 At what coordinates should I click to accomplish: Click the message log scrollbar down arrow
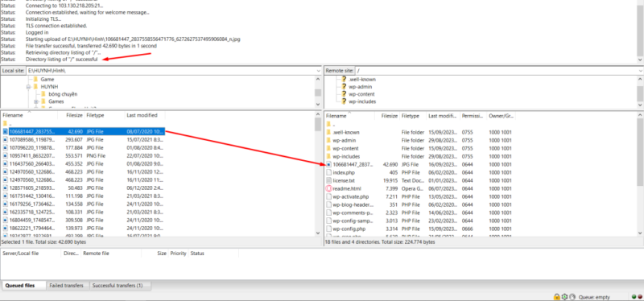[x=640, y=60]
